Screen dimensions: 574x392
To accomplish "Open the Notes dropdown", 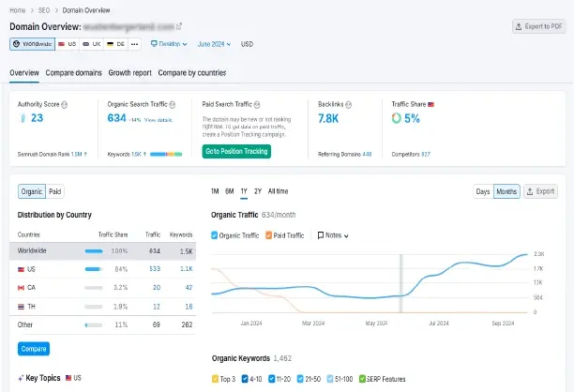I will click(x=333, y=235).
